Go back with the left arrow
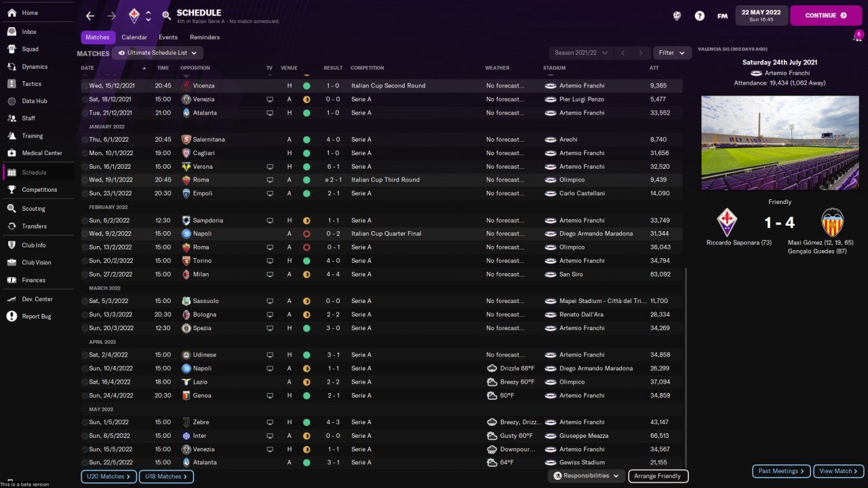The image size is (868, 488). 90,16
